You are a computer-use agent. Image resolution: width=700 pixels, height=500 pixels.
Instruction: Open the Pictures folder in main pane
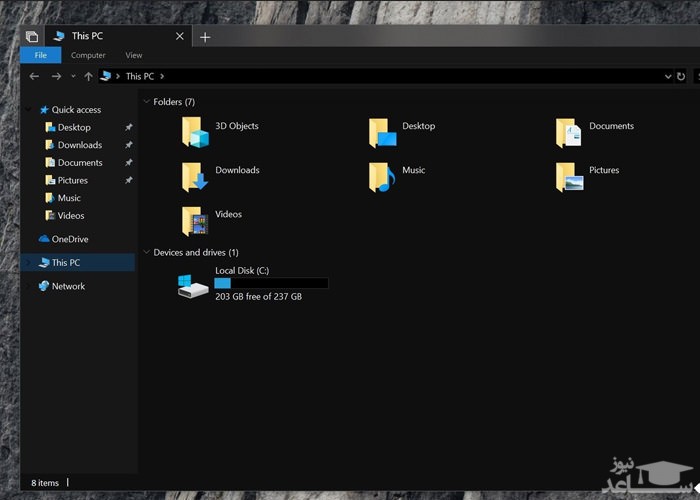(x=569, y=176)
